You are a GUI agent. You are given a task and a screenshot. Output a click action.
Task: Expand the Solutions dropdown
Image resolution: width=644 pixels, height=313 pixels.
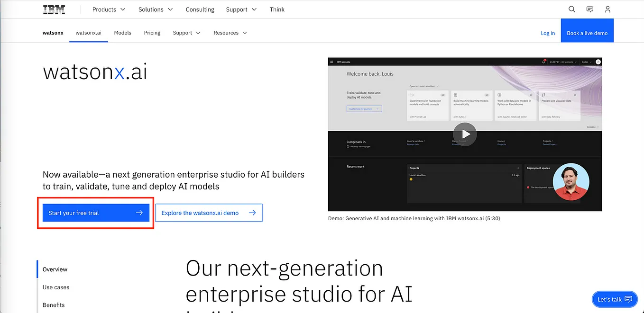click(x=155, y=9)
